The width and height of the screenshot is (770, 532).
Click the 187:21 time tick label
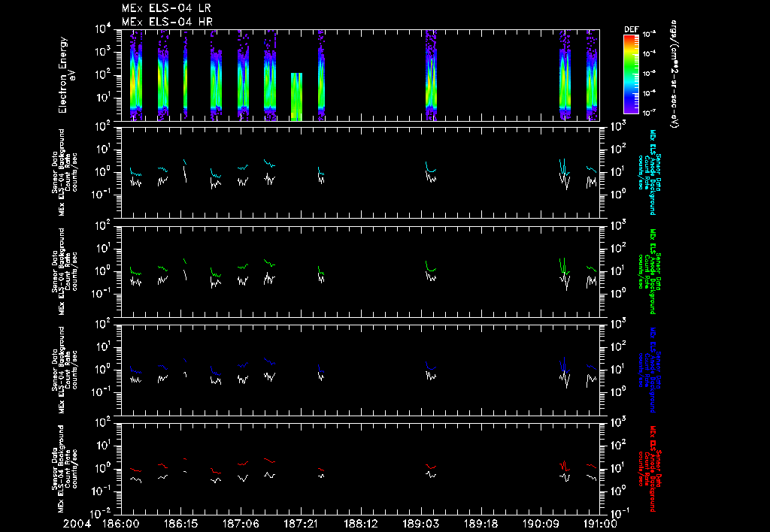pyautogui.click(x=301, y=524)
